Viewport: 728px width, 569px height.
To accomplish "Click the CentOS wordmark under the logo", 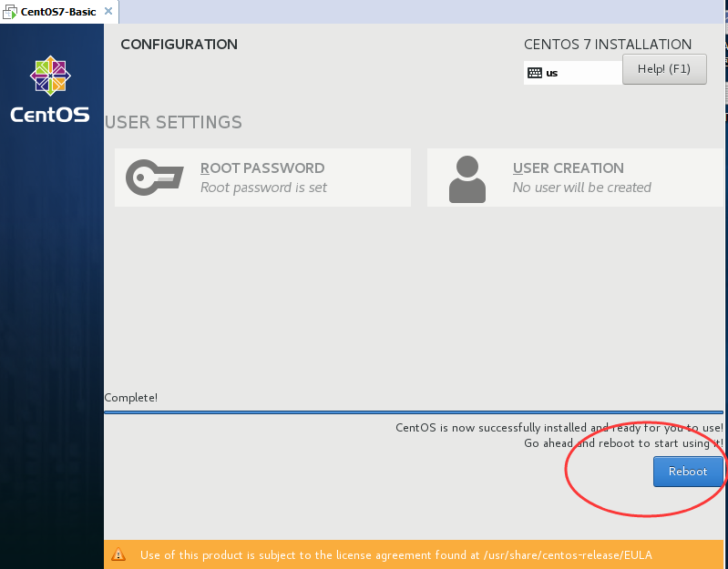I will click(50, 115).
